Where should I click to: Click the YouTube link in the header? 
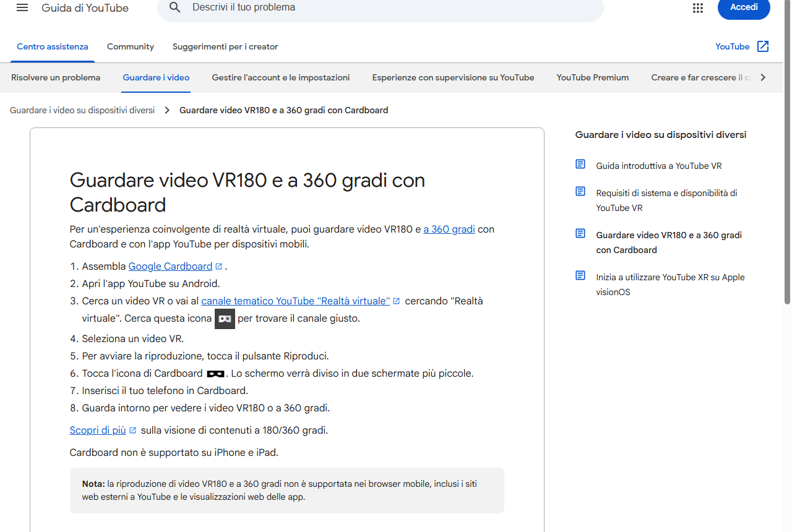(x=732, y=46)
